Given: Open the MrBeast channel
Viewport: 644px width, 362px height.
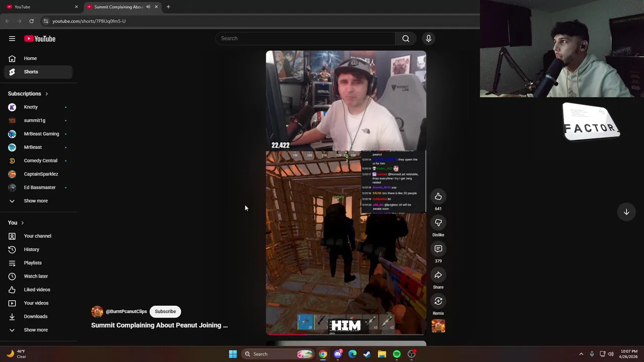Looking at the screenshot, I should coord(38,147).
